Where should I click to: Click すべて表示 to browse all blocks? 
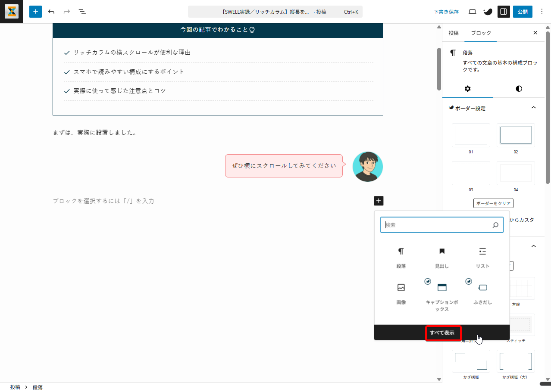coord(442,333)
